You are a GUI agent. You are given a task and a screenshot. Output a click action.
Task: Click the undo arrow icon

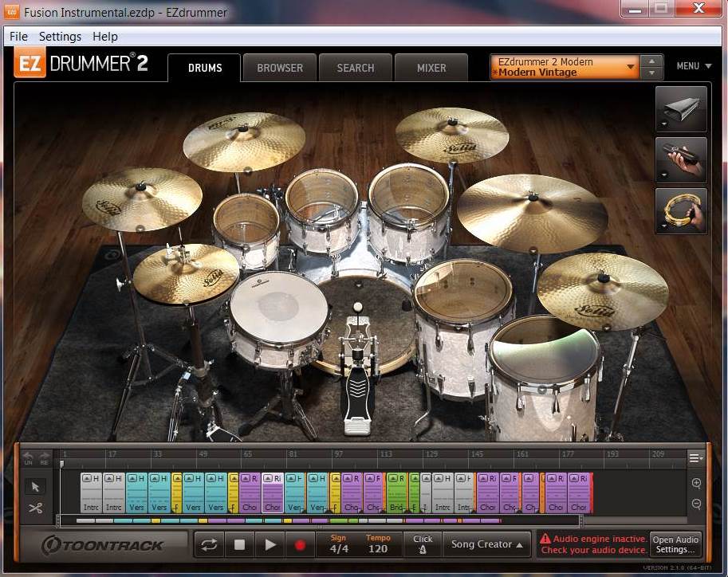(29, 457)
